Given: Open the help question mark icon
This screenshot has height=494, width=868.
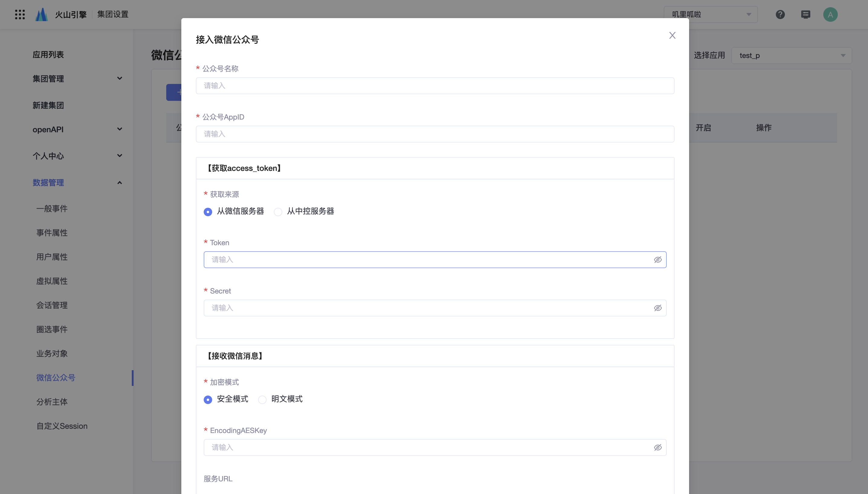Looking at the screenshot, I should 780,14.
